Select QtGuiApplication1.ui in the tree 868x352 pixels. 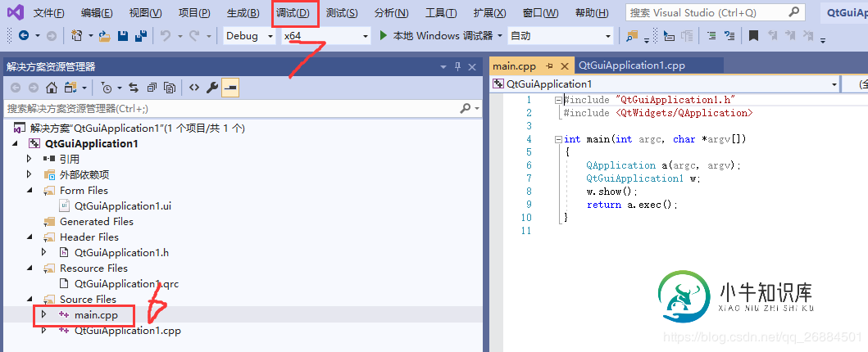pos(123,206)
